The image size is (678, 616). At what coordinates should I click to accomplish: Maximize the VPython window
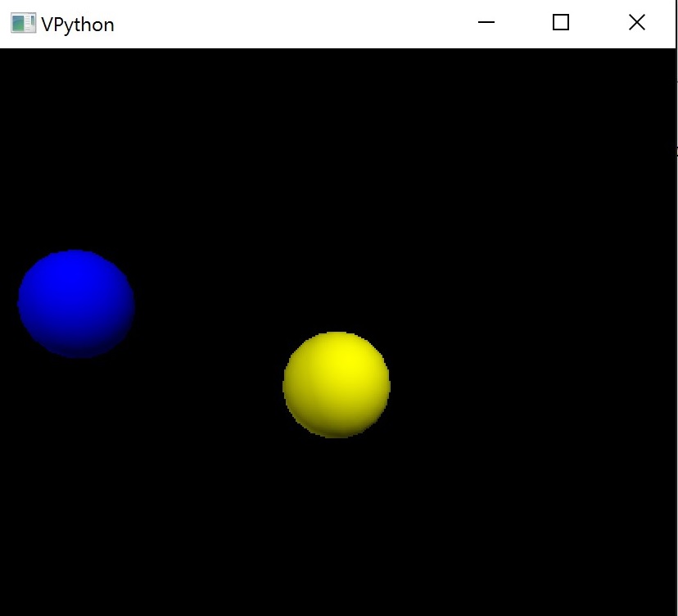(561, 23)
